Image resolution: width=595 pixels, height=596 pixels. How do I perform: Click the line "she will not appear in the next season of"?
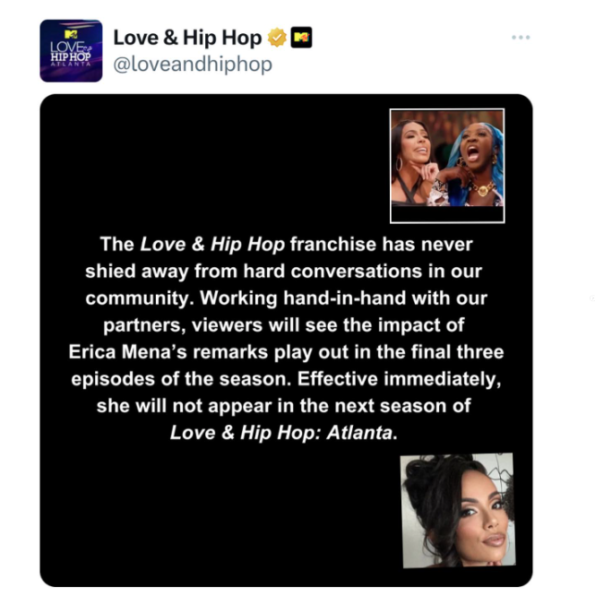pos(284,406)
